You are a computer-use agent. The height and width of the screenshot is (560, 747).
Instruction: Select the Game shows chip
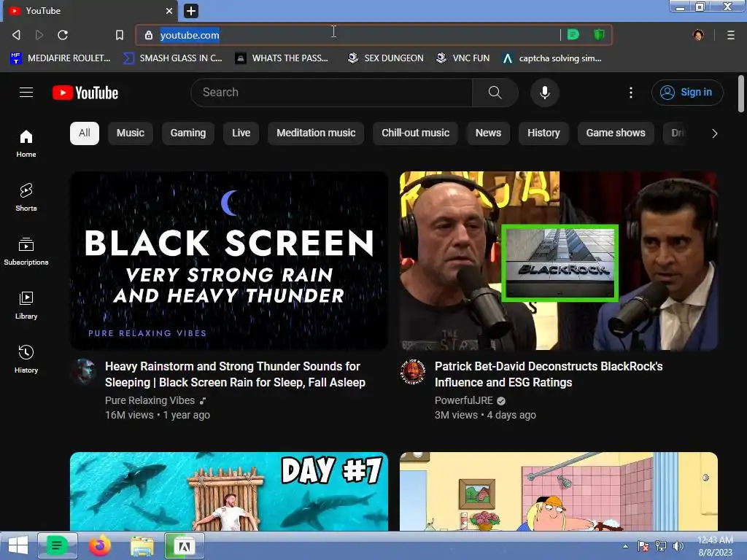pos(616,133)
